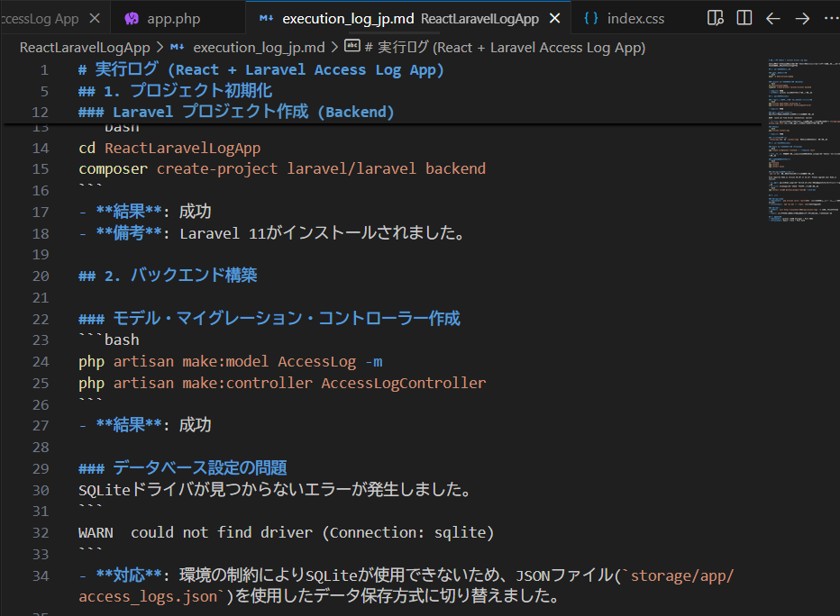Click line number 24 in the gutter
This screenshot has width=840, height=616.
(x=41, y=361)
